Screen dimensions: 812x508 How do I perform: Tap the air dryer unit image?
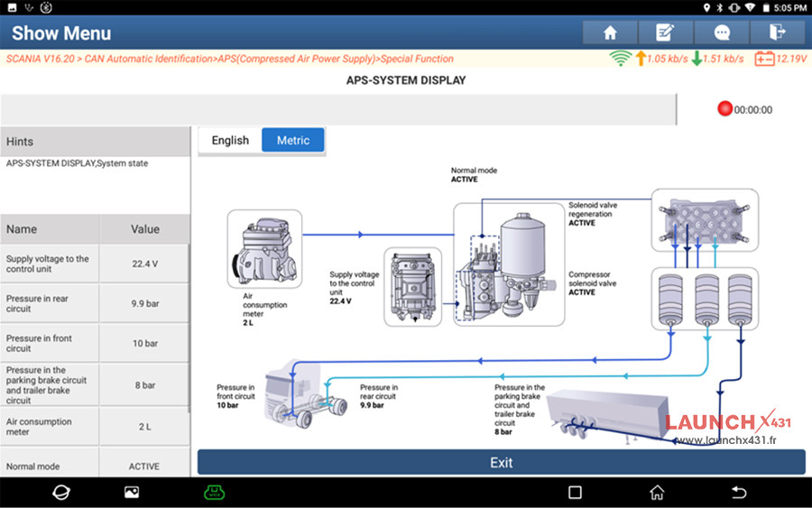point(509,264)
